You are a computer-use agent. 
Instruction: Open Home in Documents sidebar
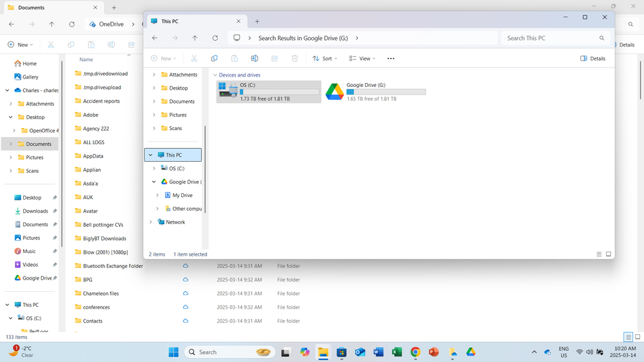26,63
